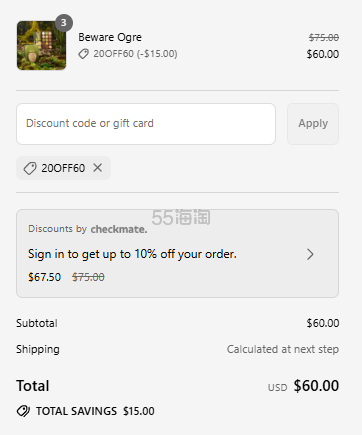
Task: Remove the 20OFF60 discount code with the X
Action: point(98,167)
